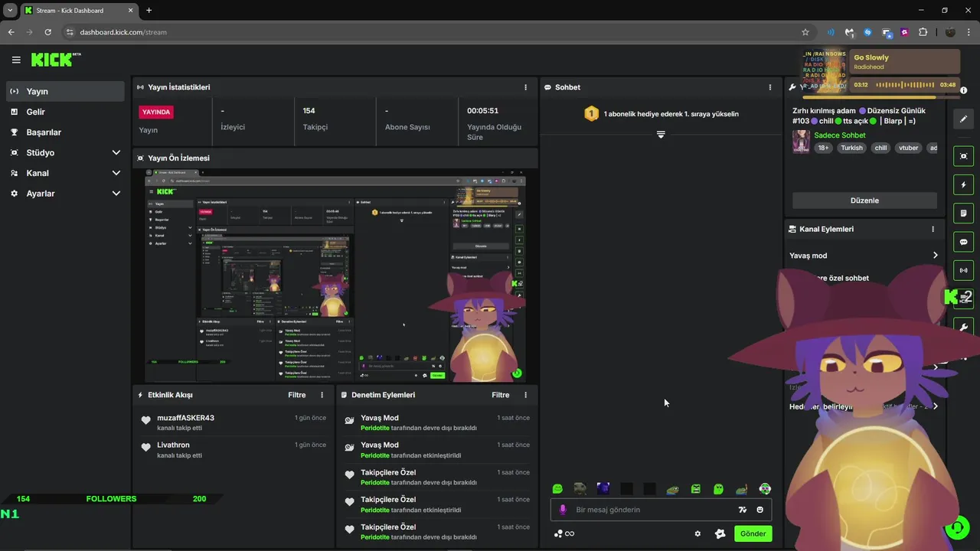980x551 pixels.
Task: Collapse the pinned gift leaderboard arrow
Action: (x=661, y=134)
